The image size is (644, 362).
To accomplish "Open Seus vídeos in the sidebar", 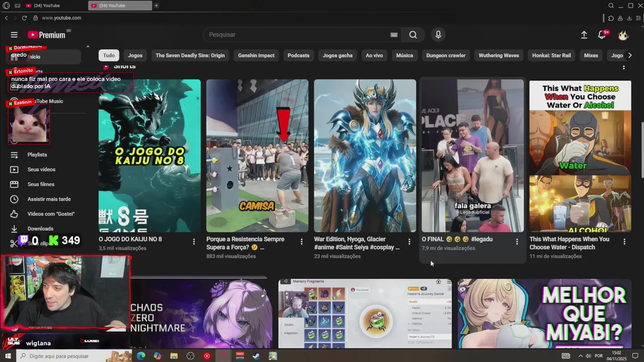I will (40, 169).
